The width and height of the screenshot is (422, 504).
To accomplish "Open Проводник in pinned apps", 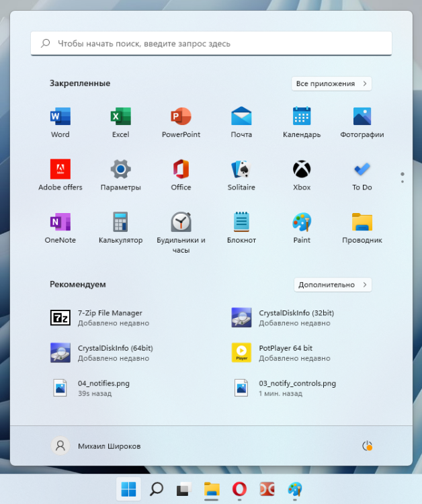I will (x=362, y=228).
